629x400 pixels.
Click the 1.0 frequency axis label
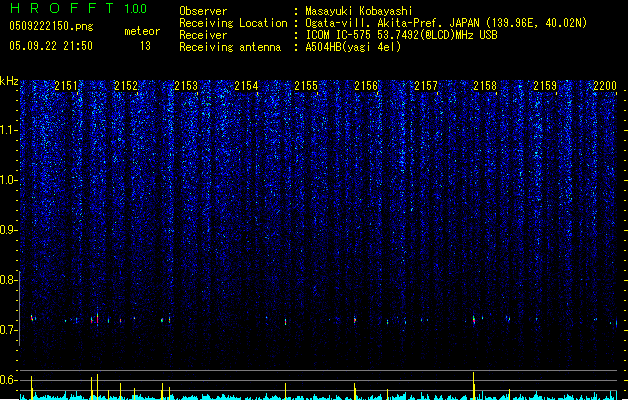(9, 180)
